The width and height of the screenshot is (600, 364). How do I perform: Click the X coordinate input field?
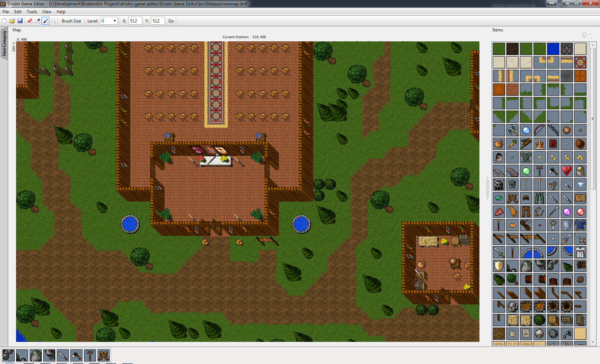[135, 21]
